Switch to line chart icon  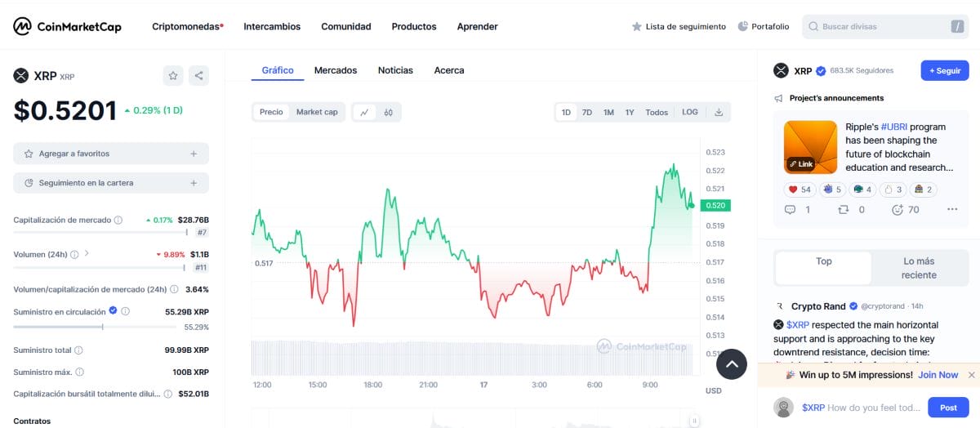click(364, 112)
